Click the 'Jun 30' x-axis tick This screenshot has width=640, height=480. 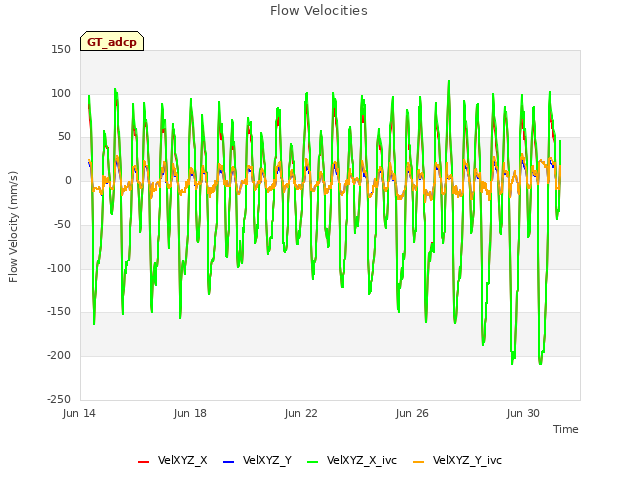click(x=523, y=413)
